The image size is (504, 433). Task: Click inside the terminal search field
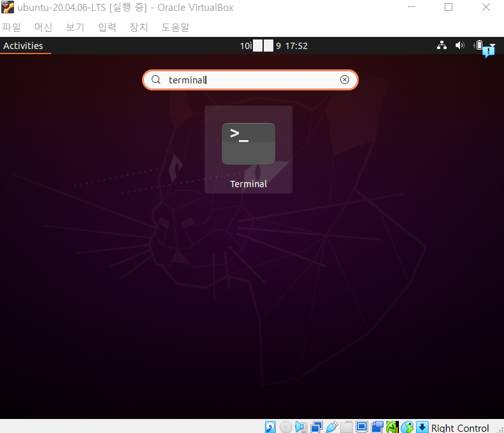coord(250,80)
